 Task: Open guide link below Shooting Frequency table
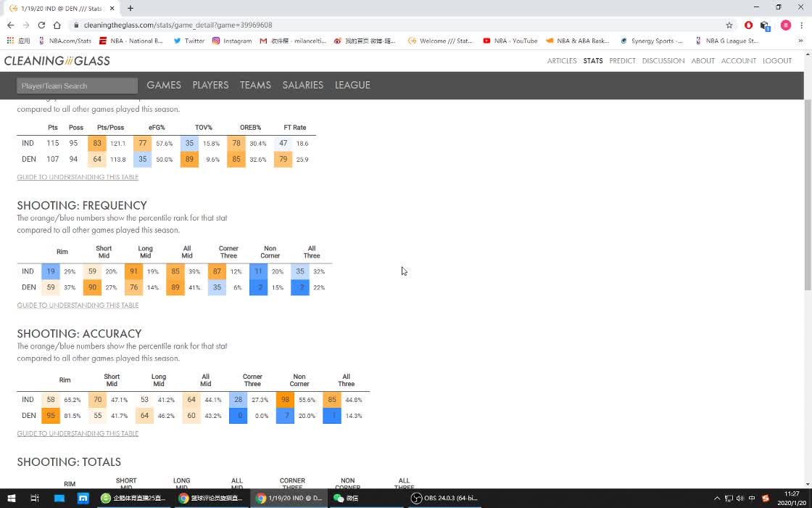[78, 306]
